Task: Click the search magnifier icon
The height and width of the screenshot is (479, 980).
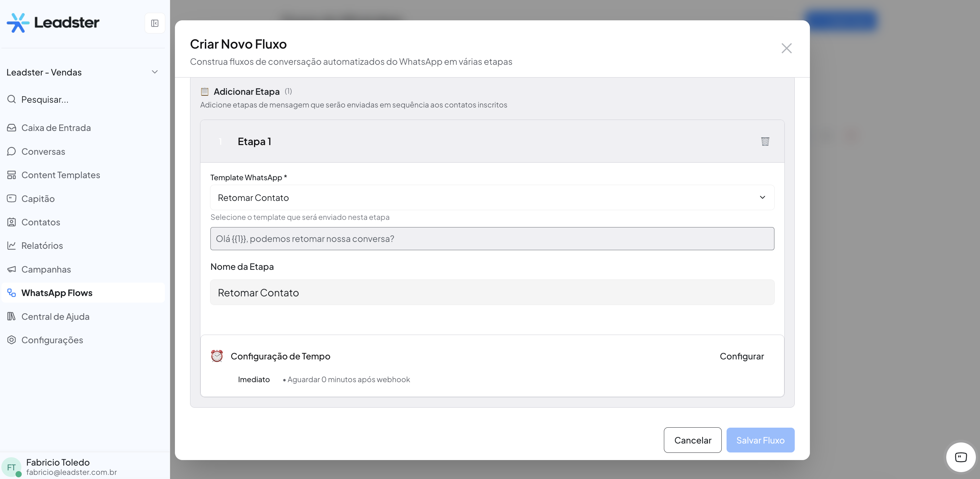Action: pyautogui.click(x=11, y=99)
